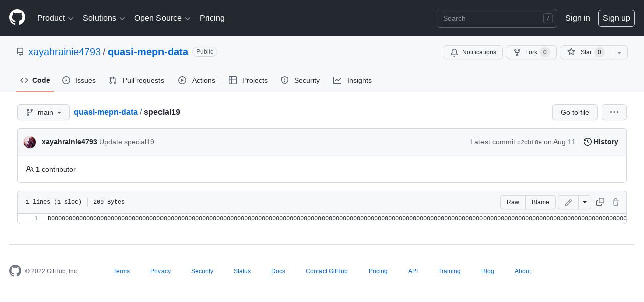Open the Docs footer link

pyautogui.click(x=278, y=271)
